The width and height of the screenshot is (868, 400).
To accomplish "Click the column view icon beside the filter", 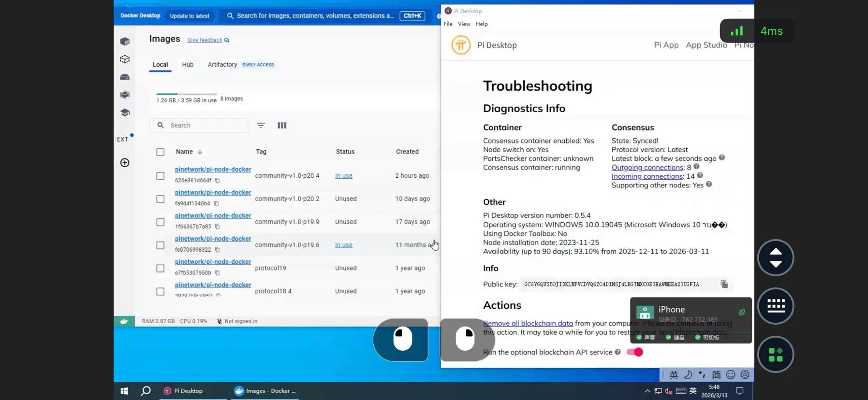I will click(x=282, y=125).
